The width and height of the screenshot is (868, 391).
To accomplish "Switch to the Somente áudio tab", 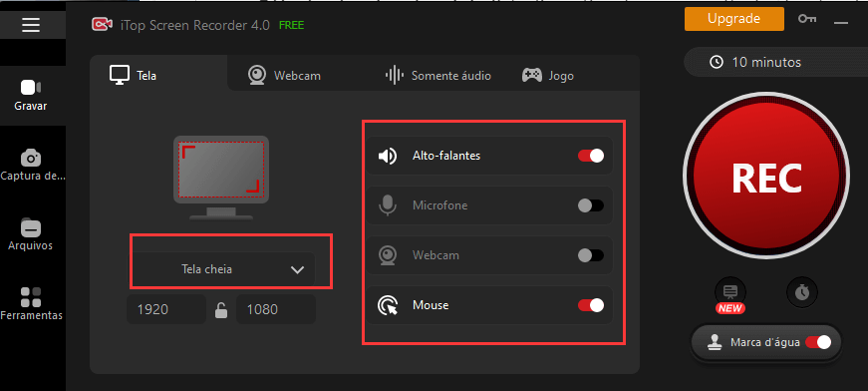I will click(437, 76).
